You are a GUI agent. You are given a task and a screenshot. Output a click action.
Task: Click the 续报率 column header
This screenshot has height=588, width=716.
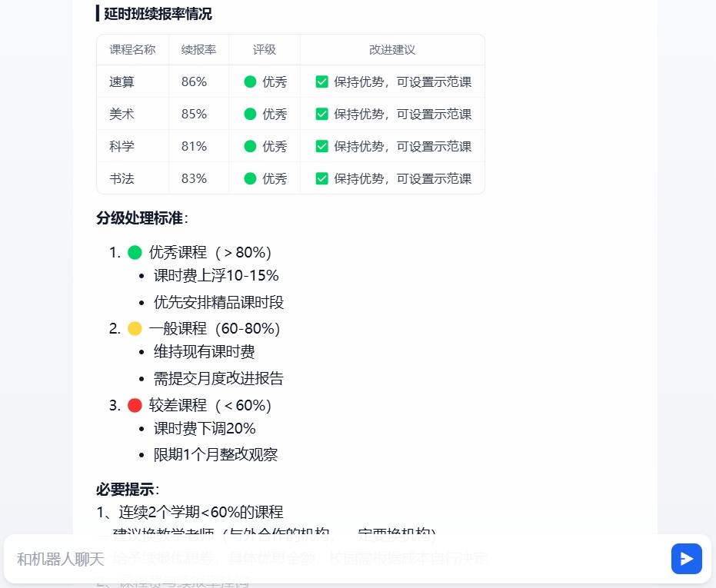click(x=198, y=49)
